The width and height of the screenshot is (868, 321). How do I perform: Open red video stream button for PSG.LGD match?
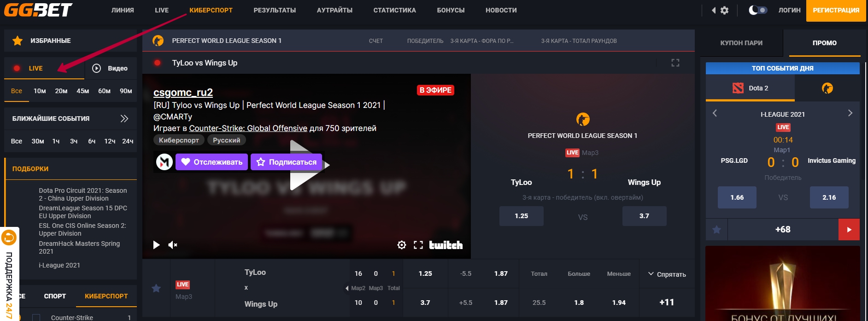pyautogui.click(x=849, y=230)
